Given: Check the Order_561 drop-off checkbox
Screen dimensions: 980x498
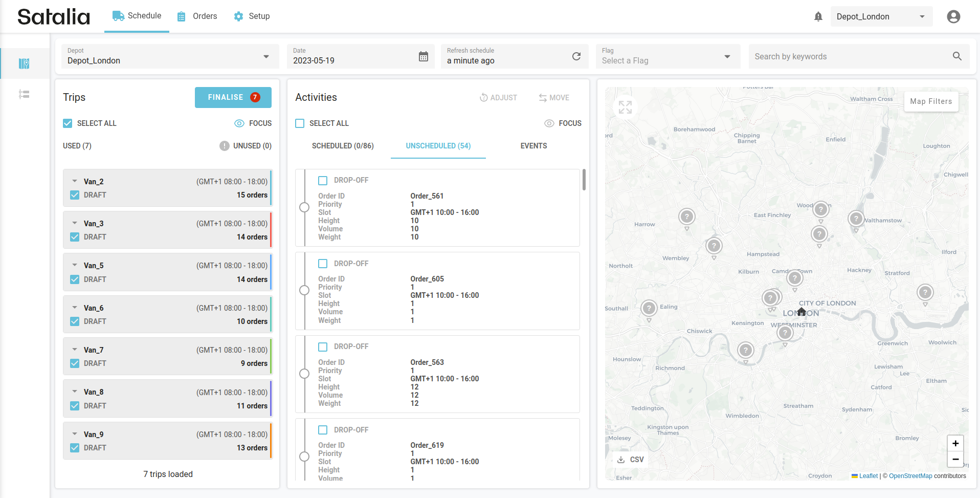Looking at the screenshot, I should pyautogui.click(x=323, y=180).
